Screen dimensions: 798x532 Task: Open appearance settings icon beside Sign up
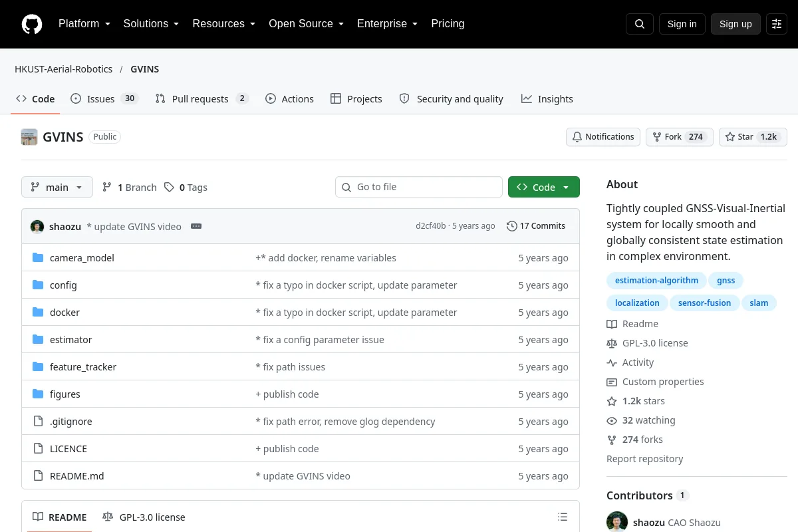pyautogui.click(x=777, y=24)
